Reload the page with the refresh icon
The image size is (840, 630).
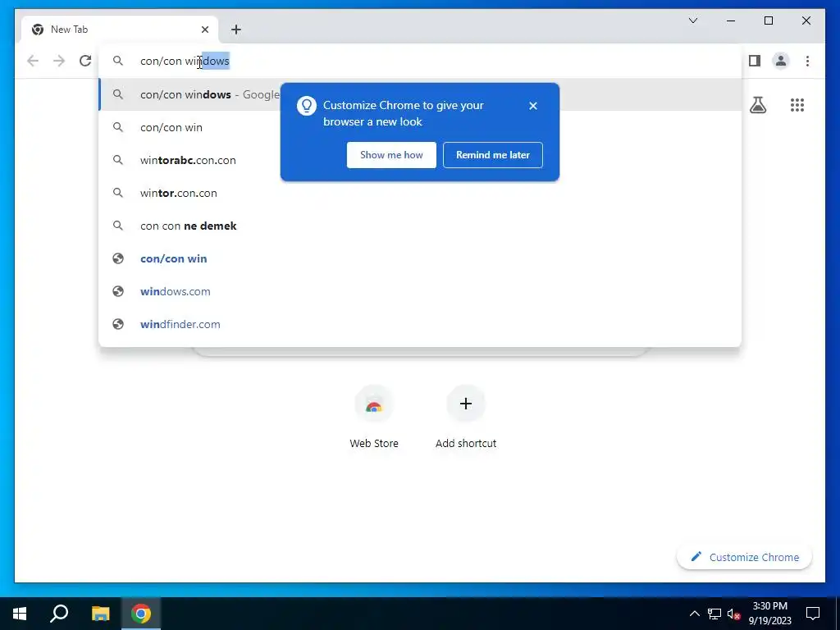[85, 61]
